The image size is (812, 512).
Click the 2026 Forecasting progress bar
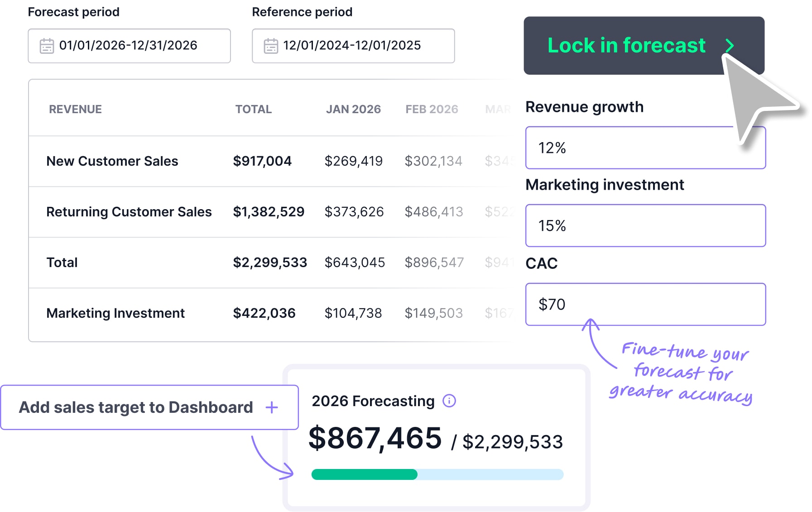tap(437, 474)
